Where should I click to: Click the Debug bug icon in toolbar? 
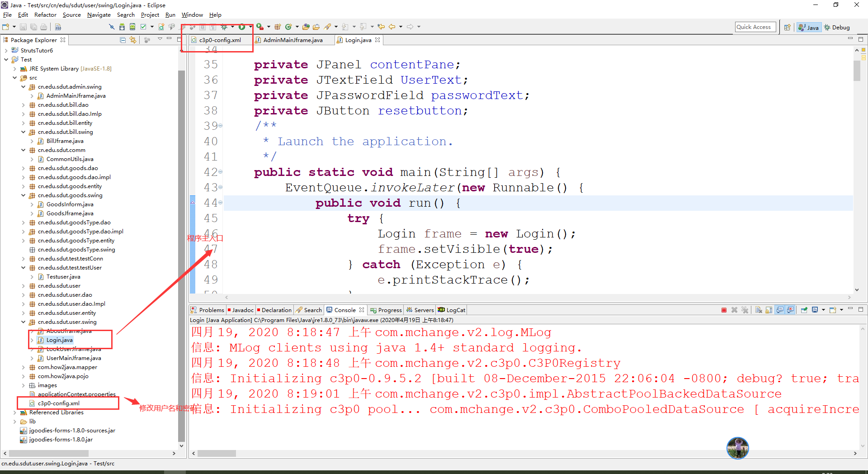[x=224, y=27]
